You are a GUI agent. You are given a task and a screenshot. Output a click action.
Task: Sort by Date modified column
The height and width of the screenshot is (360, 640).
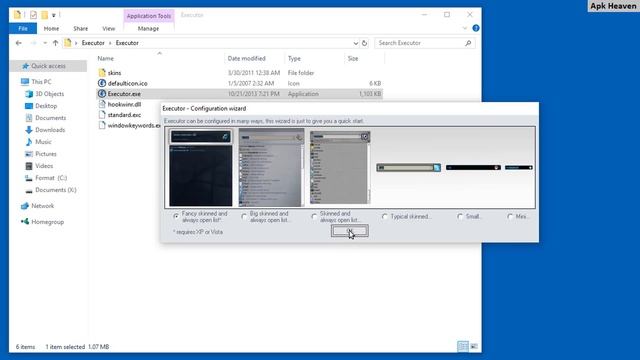(247, 58)
